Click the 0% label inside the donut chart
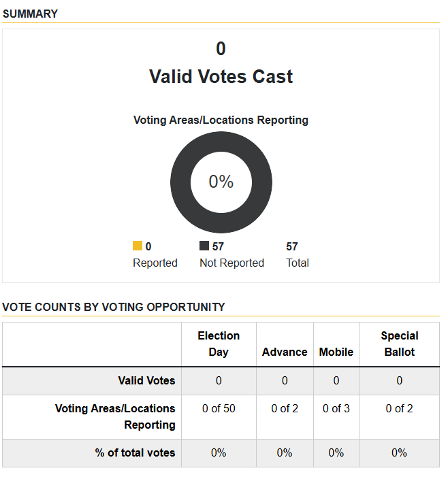Image resolution: width=448 pixels, height=479 pixels. 221,182
